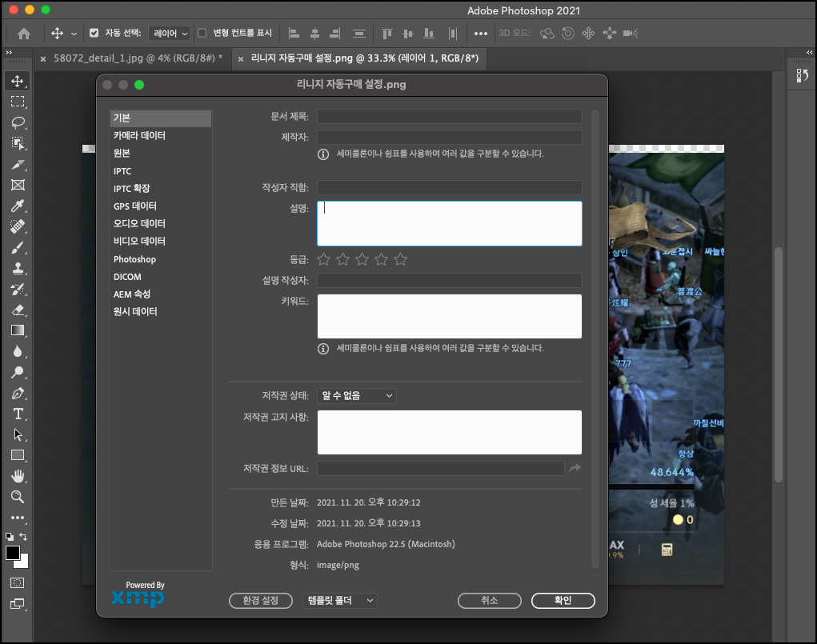Select the Zoom tool

[x=18, y=497]
